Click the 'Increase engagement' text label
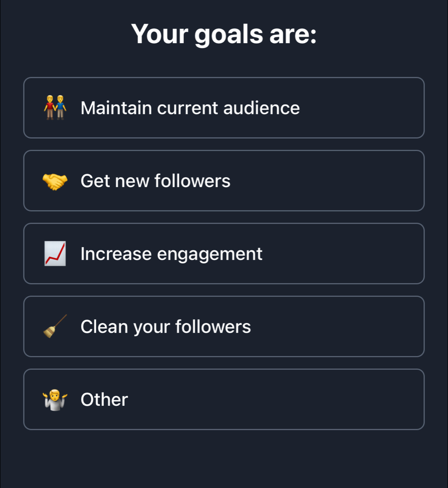This screenshot has height=488, width=448. pos(171,254)
